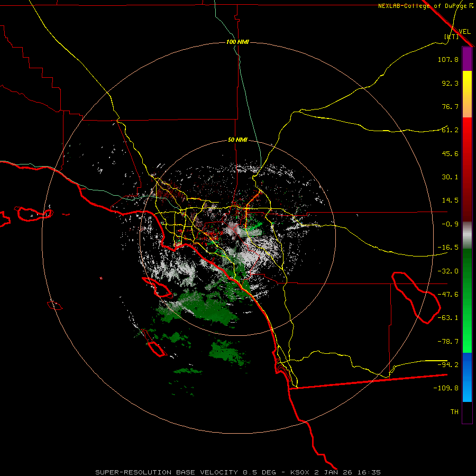Image resolution: width=476 pixels, height=476 pixels.
Task: Click the -63.1 velocity scale label
Action: [448, 318]
